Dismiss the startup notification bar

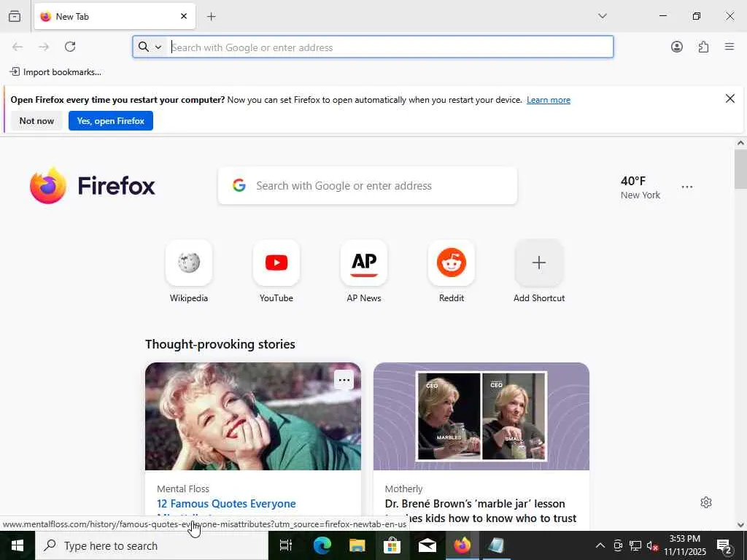pos(729,98)
